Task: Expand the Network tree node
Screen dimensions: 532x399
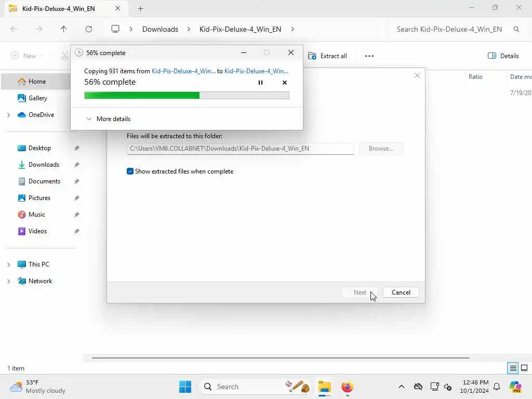Action: click(8, 281)
